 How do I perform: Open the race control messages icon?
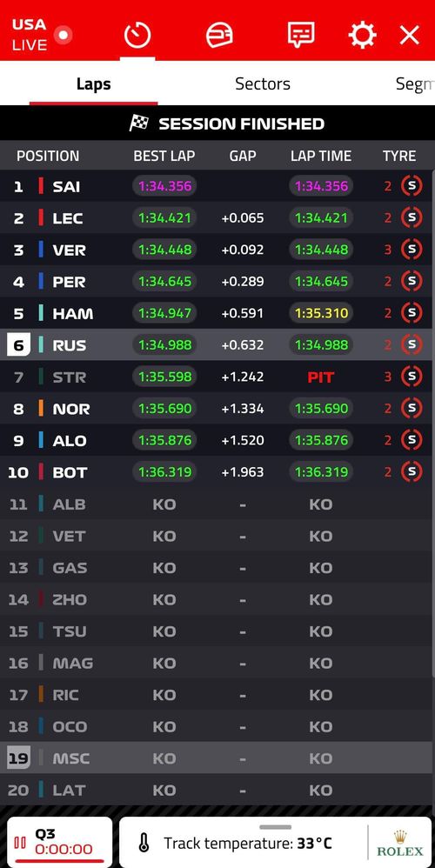[x=301, y=36]
